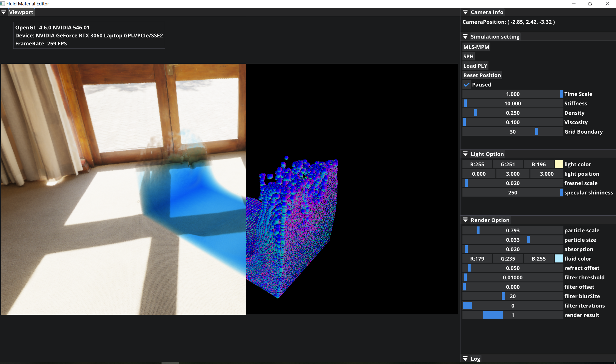Uncheck the Paused checkbox
Image resolution: width=616 pixels, height=364 pixels.
[467, 85]
